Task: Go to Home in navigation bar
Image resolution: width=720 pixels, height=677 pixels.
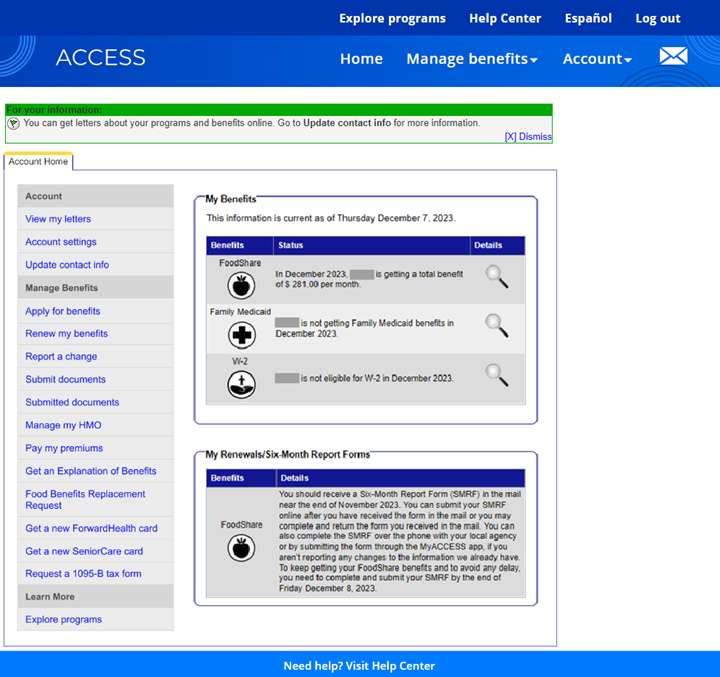Action: click(x=361, y=59)
